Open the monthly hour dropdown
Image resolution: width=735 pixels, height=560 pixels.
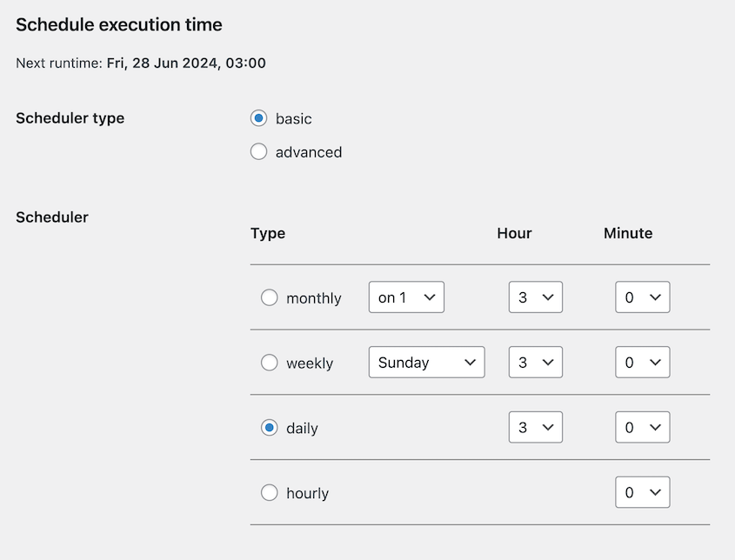[x=535, y=297]
